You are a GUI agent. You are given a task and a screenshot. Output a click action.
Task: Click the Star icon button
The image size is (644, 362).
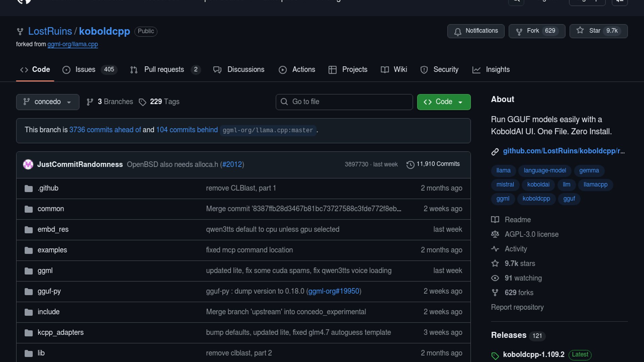(580, 31)
